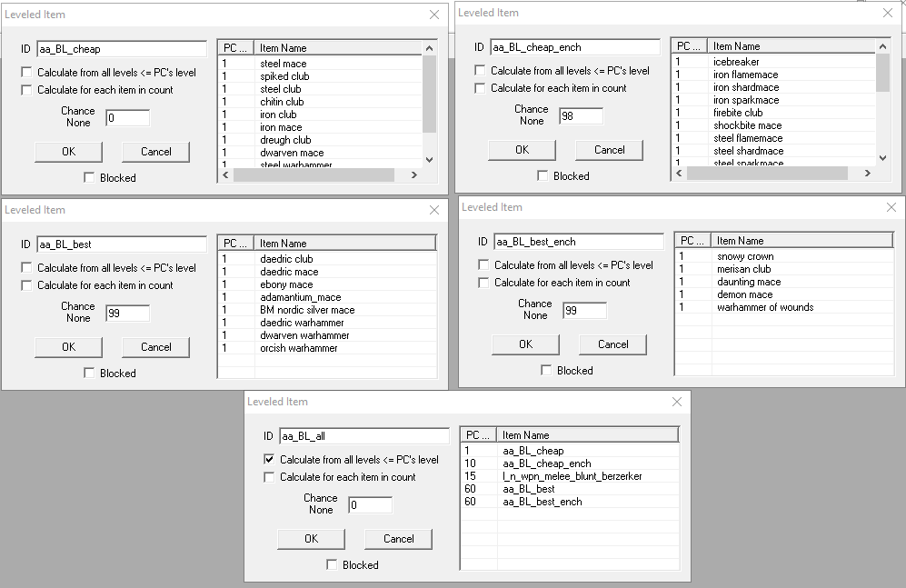Enable 'Calculate for each item' in aa_BL_cheap_ench dialog
The height and width of the screenshot is (588, 906).
tap(480, 88)
